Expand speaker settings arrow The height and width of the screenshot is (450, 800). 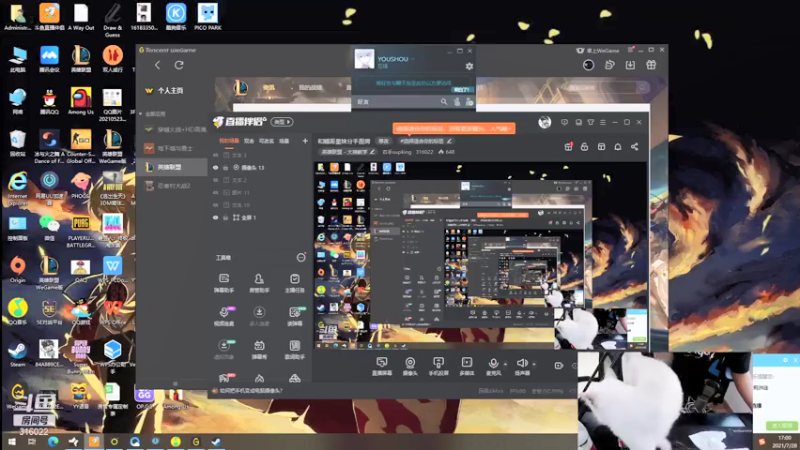pyautogui.click(x=534, y=364)
